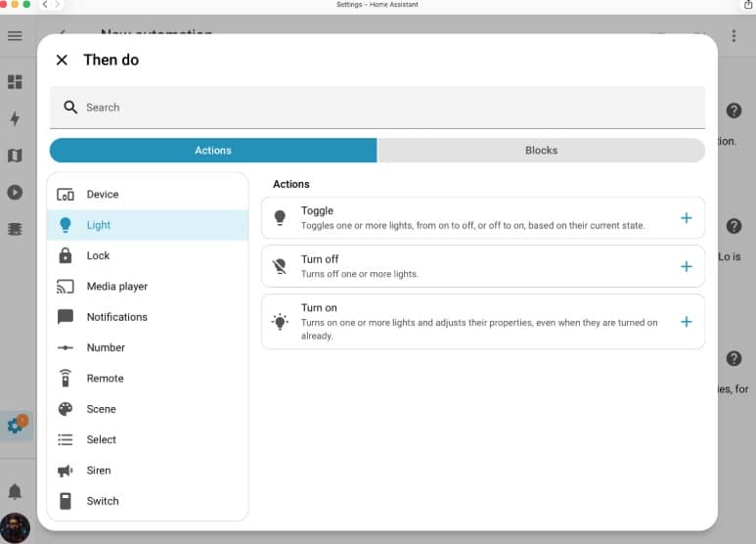The width and height of the screenshot is (756, 544).
Task: Click the Switch category
Action: (102, 501)
